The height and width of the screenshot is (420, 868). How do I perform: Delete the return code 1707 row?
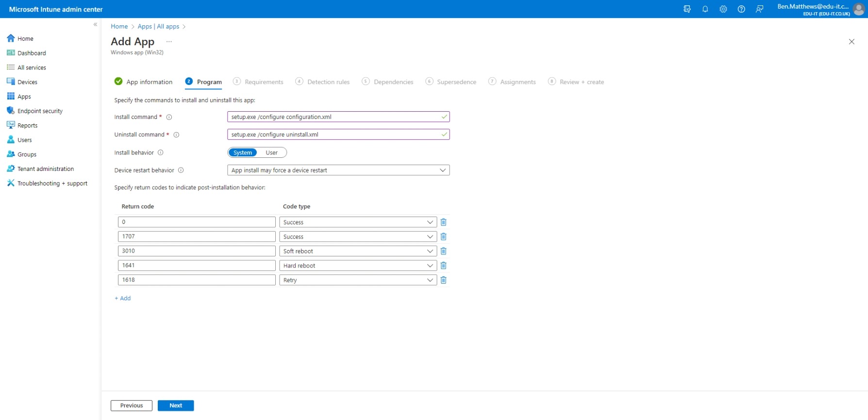(x=443, y=236)
